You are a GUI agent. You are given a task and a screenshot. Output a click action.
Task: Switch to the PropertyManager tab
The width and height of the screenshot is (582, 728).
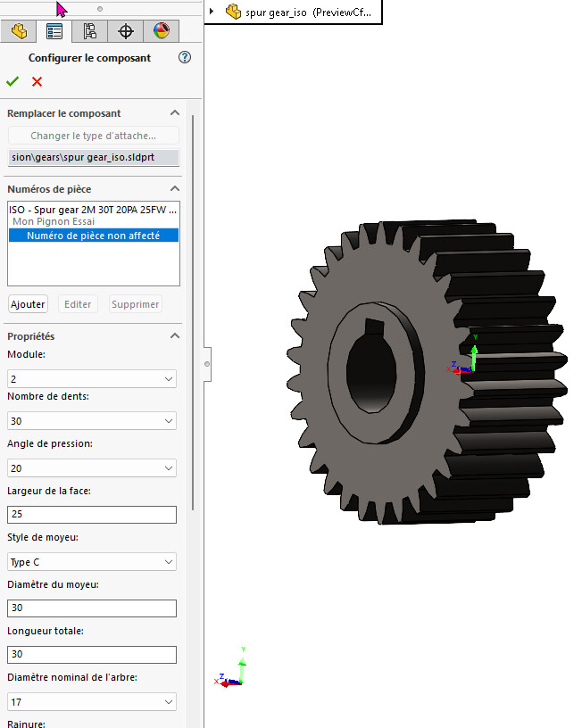[54, 31]
